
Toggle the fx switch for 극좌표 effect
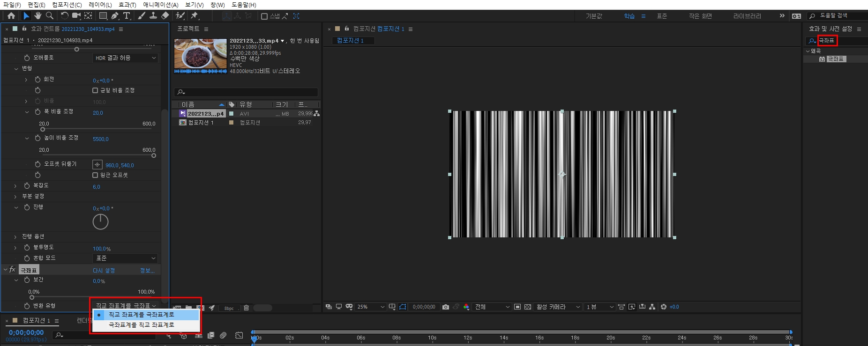point(12,270)
